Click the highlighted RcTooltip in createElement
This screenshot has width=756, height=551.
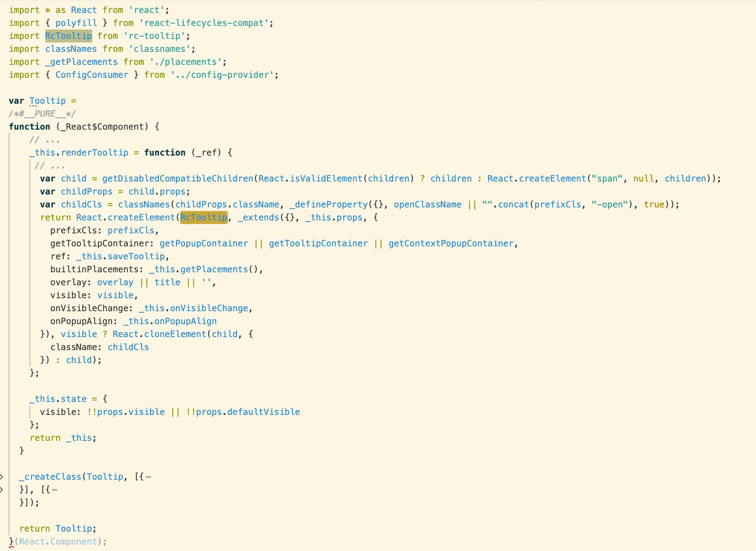click(x=204, y=217)
